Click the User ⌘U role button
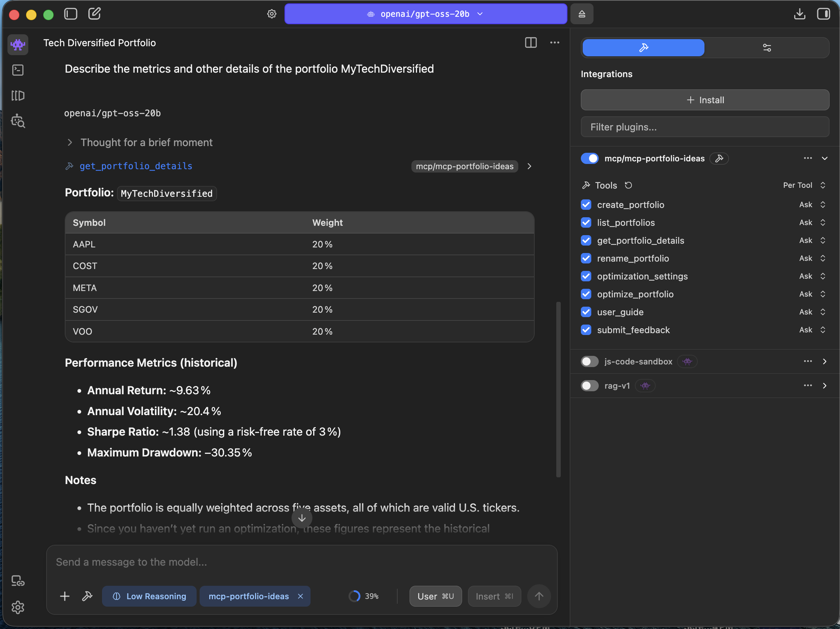 coord(436,596)
